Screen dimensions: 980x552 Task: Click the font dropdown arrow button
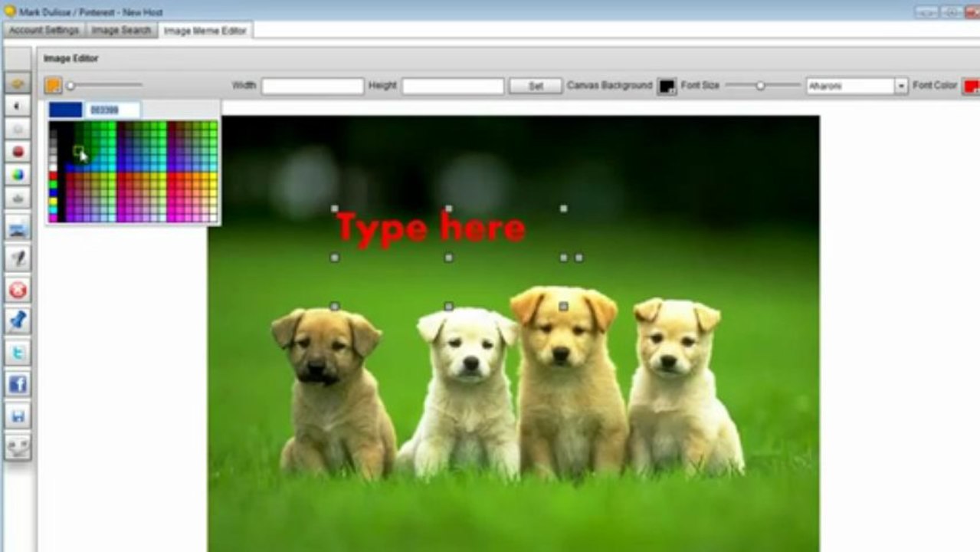pyautogui.click(x=901, y=86)
